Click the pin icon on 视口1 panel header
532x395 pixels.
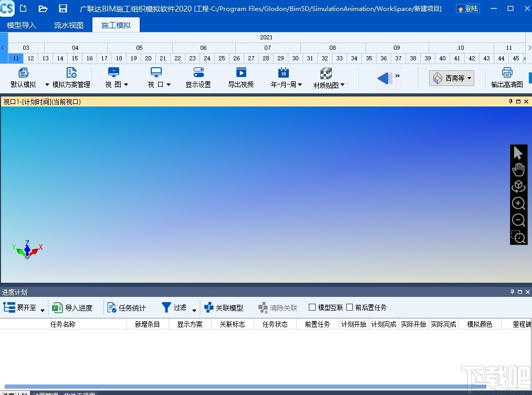(510, 101)
